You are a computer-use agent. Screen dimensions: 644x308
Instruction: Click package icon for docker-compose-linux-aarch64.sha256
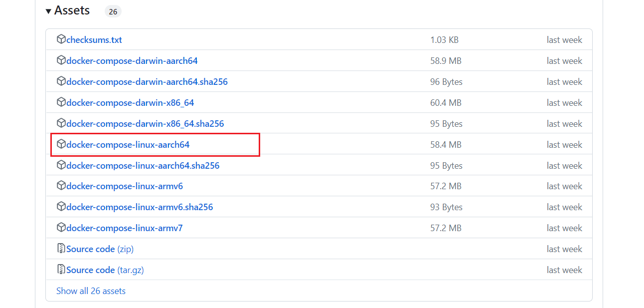pos(61,165)
